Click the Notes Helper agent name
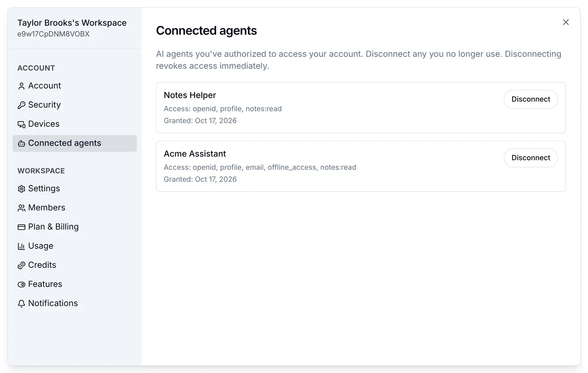 pos(190,95)
